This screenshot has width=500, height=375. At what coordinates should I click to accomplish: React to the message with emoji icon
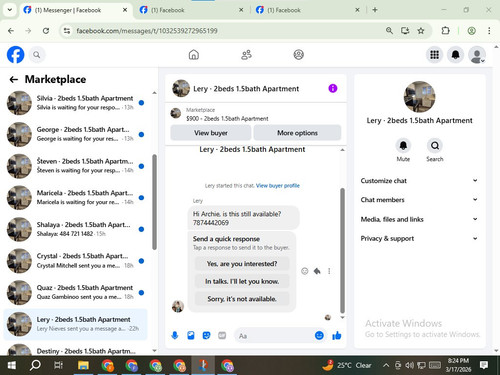pyautogui.click(x=305, y=271)
